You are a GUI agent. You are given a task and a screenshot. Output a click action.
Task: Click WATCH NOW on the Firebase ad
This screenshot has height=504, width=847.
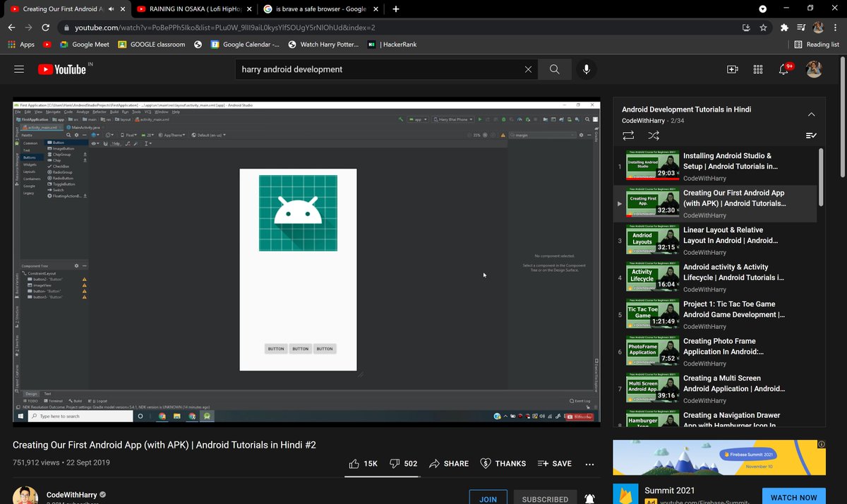(793, 497)
